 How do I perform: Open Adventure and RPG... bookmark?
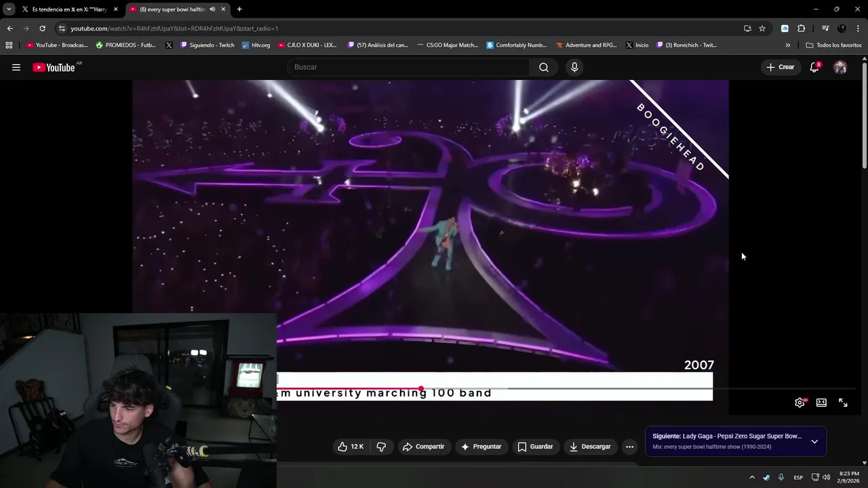(x=587, y=45)
